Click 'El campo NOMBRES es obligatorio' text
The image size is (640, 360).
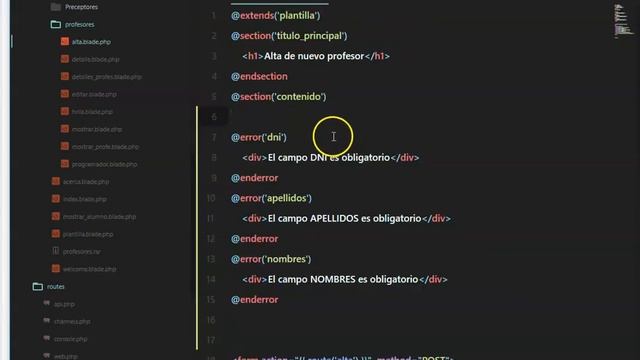(343, 279)
